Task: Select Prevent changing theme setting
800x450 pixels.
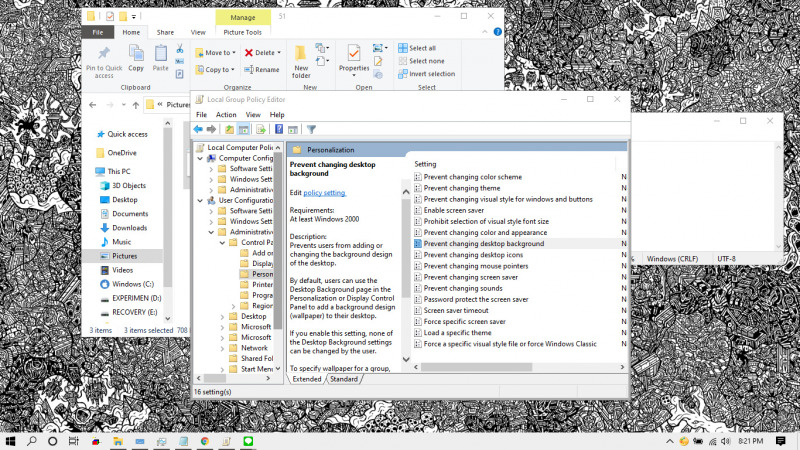Action: (462, 188)
